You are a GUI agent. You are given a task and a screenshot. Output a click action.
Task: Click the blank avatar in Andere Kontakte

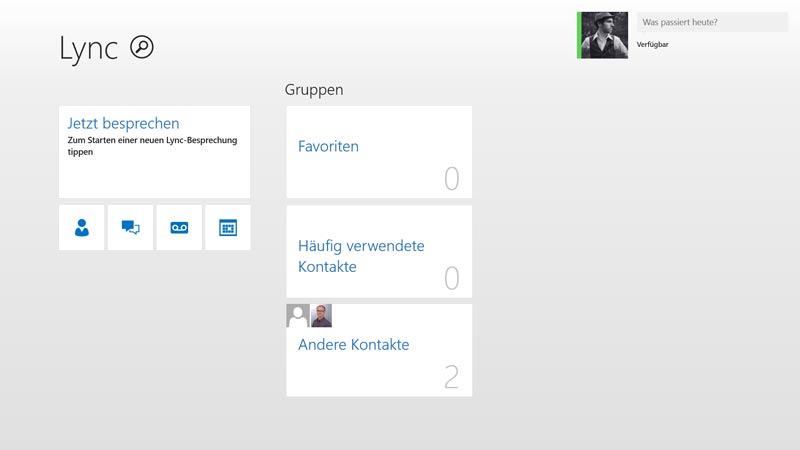pos(298,316)
